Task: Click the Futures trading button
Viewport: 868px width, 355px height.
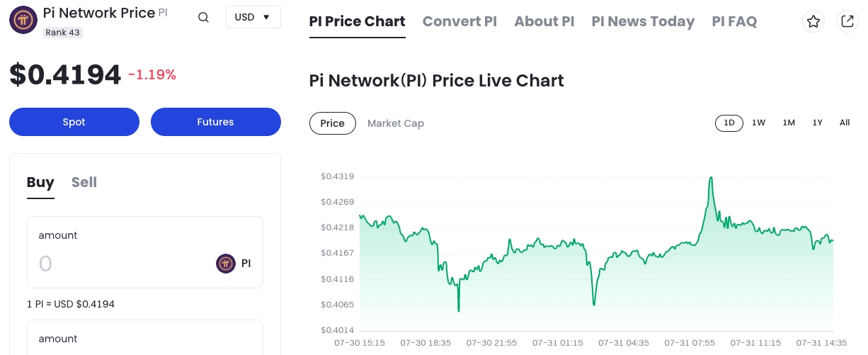Action: click(x=215, y=122)
